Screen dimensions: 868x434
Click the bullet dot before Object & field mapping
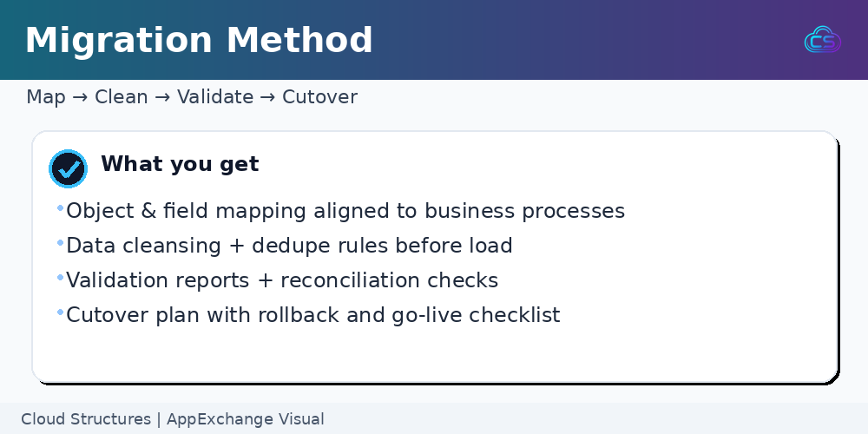point(60,208)
